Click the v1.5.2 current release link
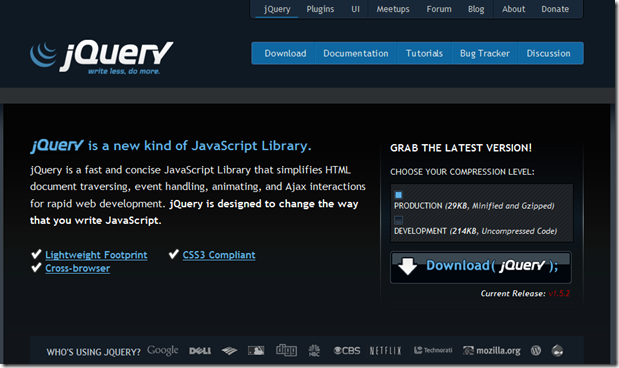The image size is (619, 368). pos(559,293)
